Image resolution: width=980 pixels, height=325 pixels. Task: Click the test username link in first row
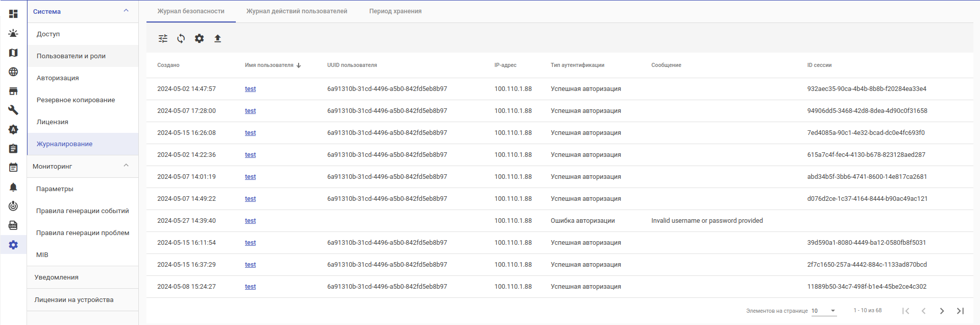coord(250,89)
